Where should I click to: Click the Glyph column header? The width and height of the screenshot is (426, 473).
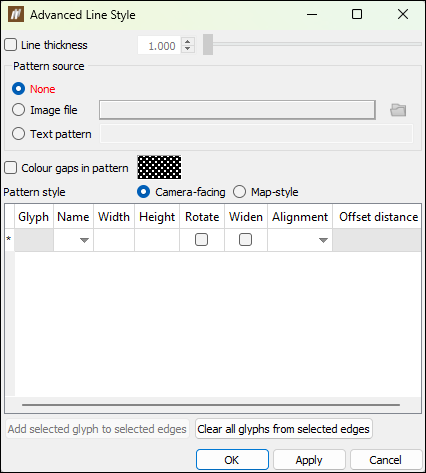(33, 217)
